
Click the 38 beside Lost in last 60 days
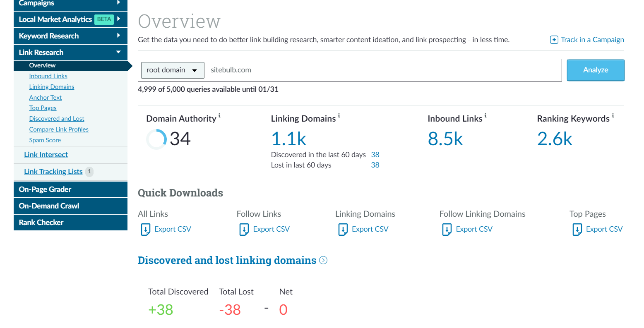point(375,165)
